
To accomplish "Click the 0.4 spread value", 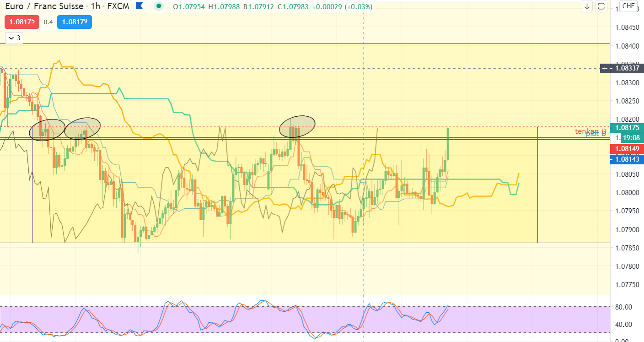I will 48,22.
